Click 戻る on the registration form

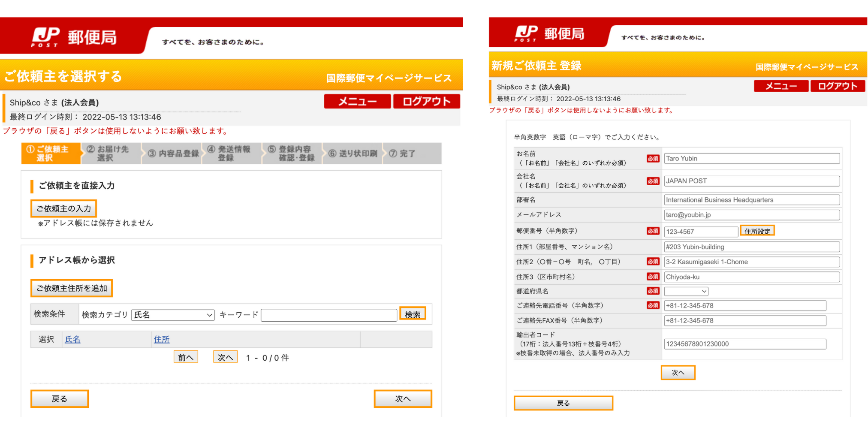point(563,403)
